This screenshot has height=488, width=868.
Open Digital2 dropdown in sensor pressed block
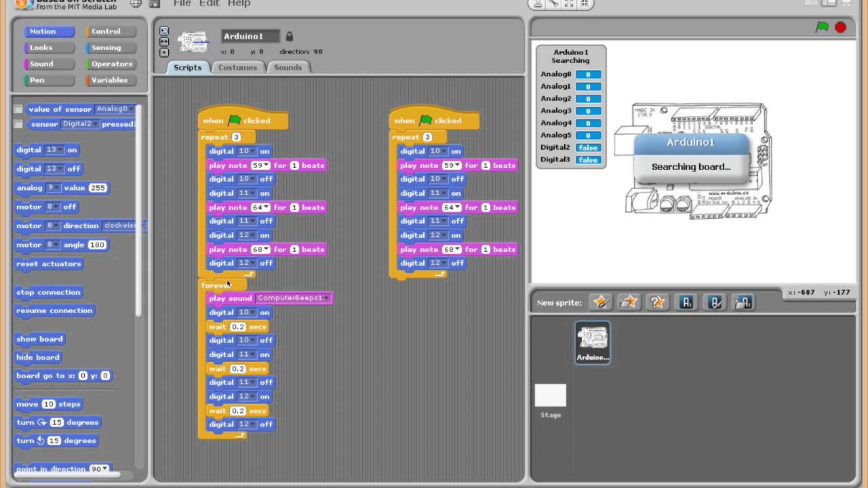[80, 124]
